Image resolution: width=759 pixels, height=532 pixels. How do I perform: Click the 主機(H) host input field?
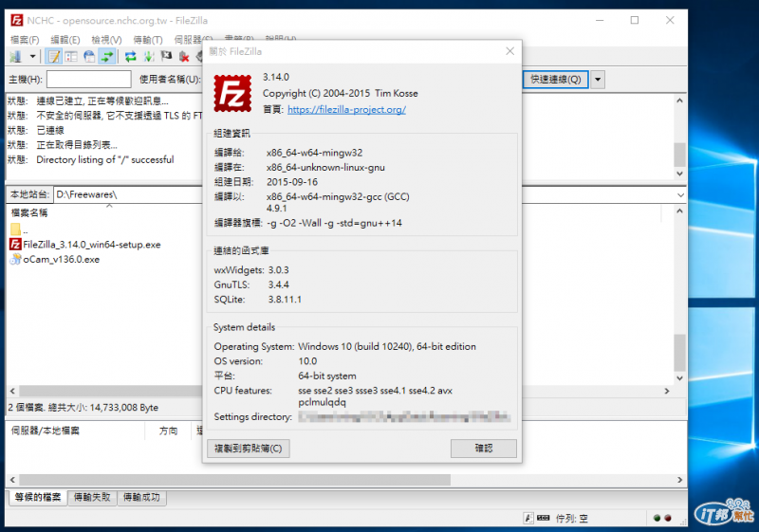(89, 80)
